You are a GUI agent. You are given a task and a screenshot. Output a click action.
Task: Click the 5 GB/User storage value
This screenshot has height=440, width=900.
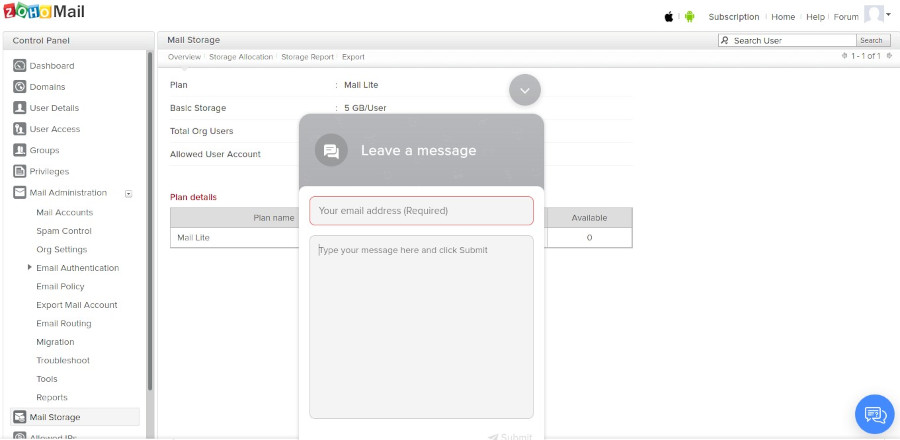[x=365, y=108]
